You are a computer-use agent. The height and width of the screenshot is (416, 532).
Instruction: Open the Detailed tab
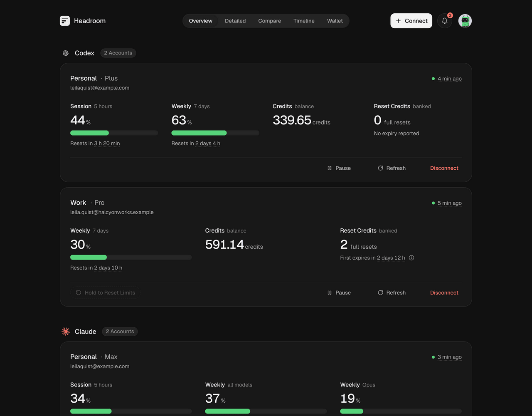(235, 21)
